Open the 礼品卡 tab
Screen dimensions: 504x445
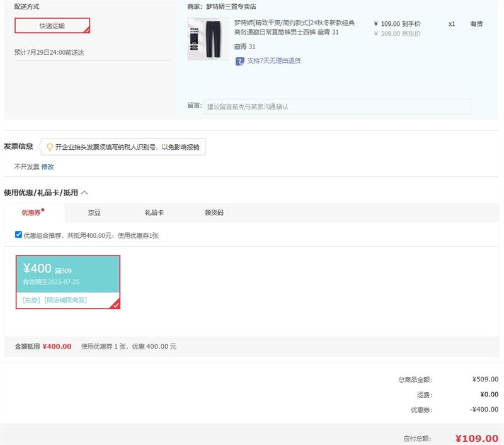pyautogui.click(x=154, y=213)
